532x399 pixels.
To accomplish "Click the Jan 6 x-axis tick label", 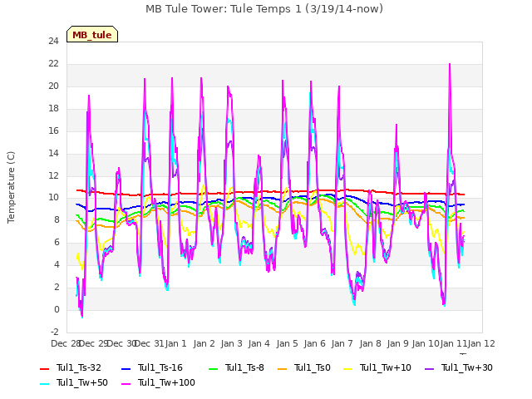I will click(x=314, y=343).
